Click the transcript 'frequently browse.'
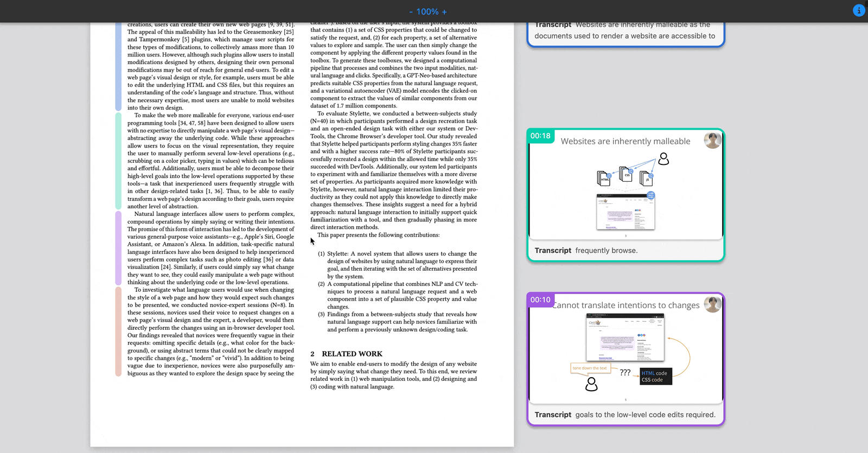868x453 pixels. click(606, 251)
